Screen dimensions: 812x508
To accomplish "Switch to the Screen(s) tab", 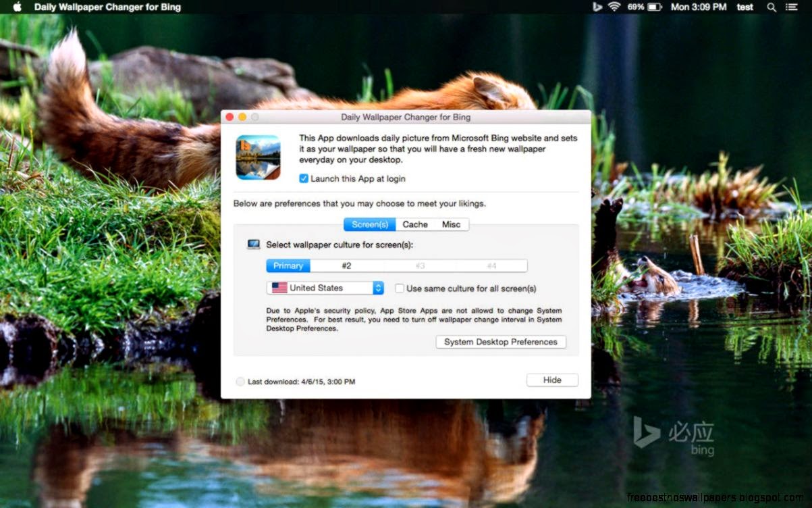I will (370, 224).
